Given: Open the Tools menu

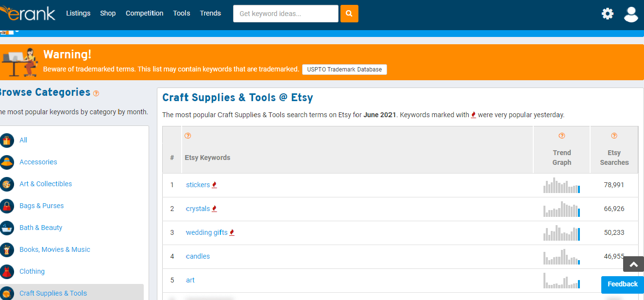Looking at the screenshot, I should click(182, 13).
